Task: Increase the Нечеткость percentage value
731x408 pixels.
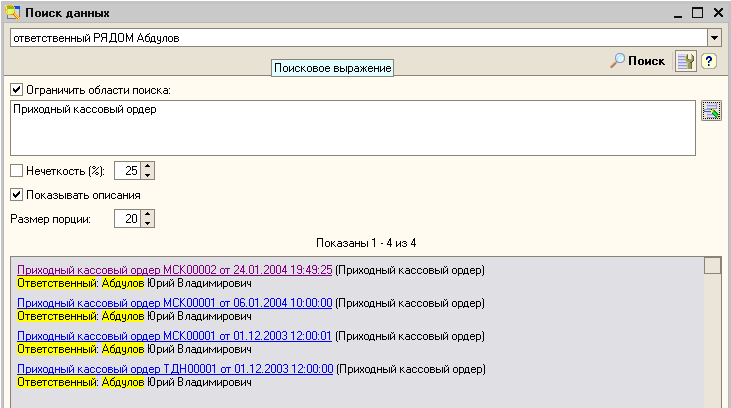Action: pos(148,166)
